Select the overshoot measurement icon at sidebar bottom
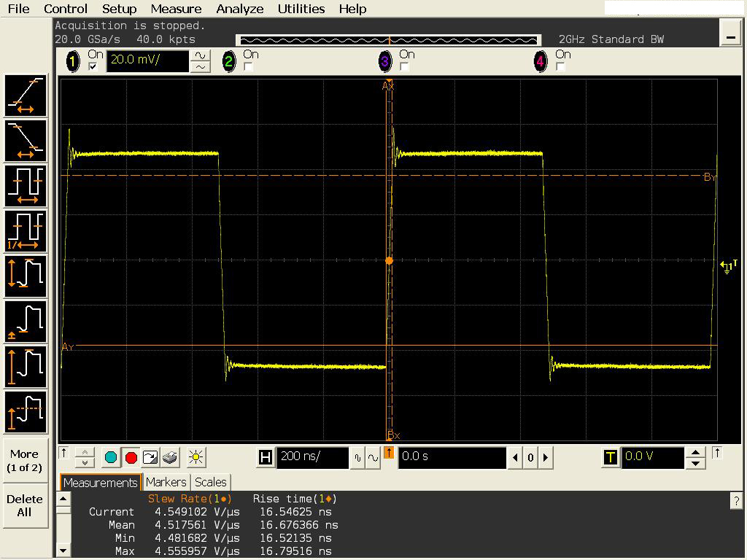Screen dimensions: 747x560 pyautogui.click(x=26, y=413)
